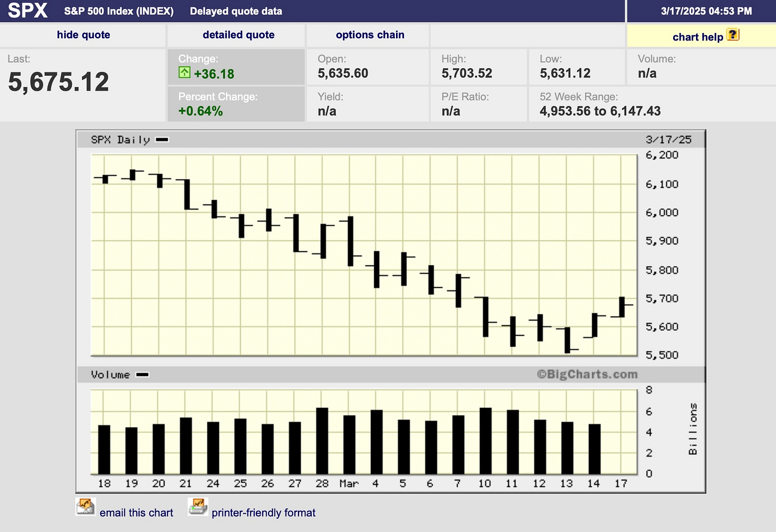776x532 pixels.
Task: Open the chart help text link
Action: pyautogui.click(x=697, y=37)
